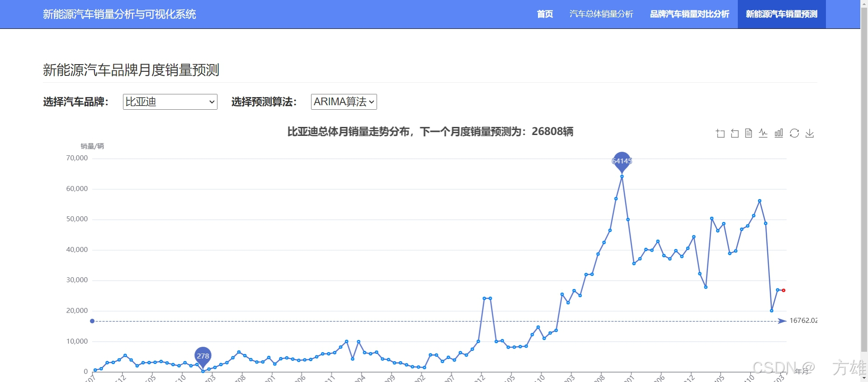The image size is (868, 382).
Task: Click the 选择汽车品牌 label
Action: coord(76,102)
